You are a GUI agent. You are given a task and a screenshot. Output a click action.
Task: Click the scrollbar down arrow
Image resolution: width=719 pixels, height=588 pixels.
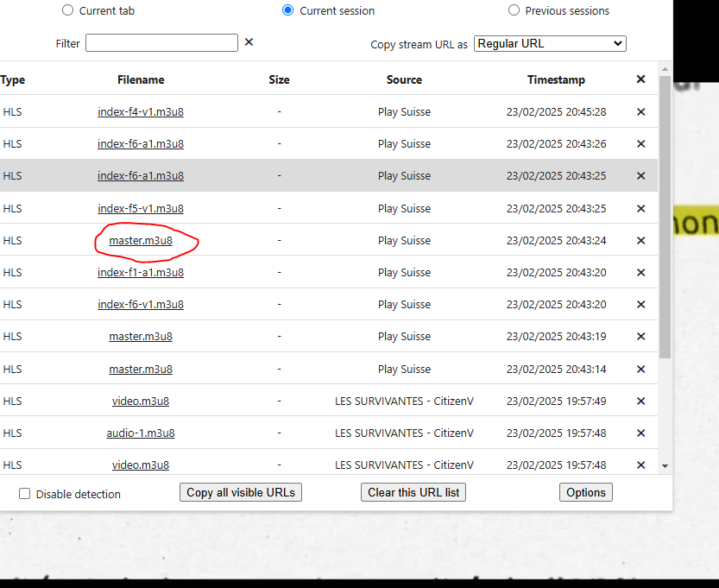[665, 466]
